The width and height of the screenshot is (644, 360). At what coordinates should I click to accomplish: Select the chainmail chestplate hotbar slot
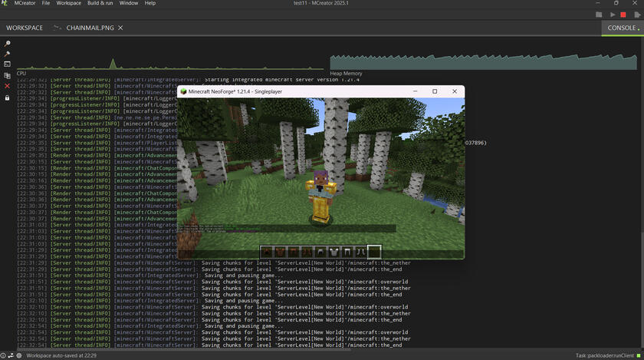[x=333, y=251]
